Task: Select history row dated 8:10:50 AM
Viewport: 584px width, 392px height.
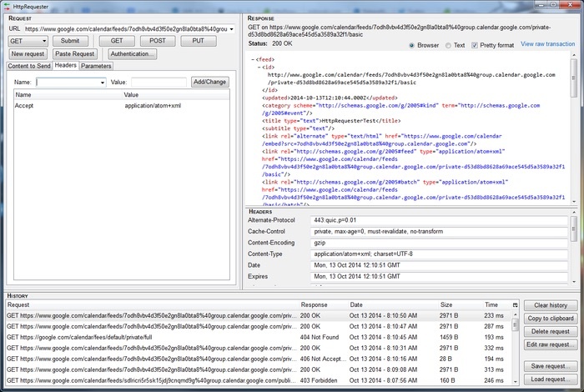Action: click(259, 315)
